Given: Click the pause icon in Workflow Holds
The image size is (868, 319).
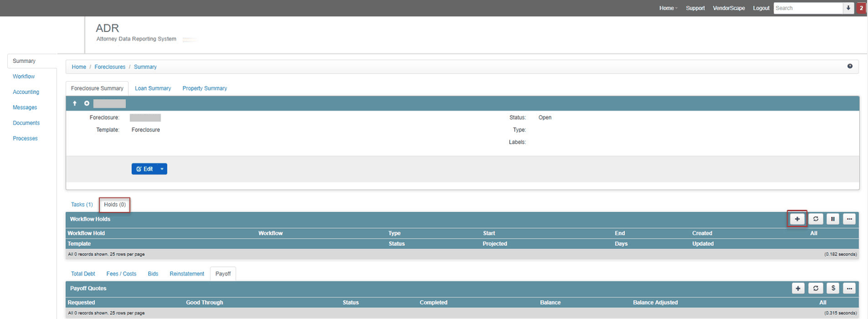Looking at the screenshot, I should tap(833, 218).
